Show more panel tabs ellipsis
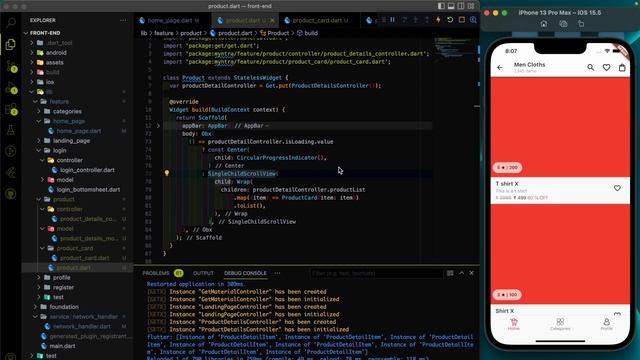640x360 pixels. click(x=278, y=273)
